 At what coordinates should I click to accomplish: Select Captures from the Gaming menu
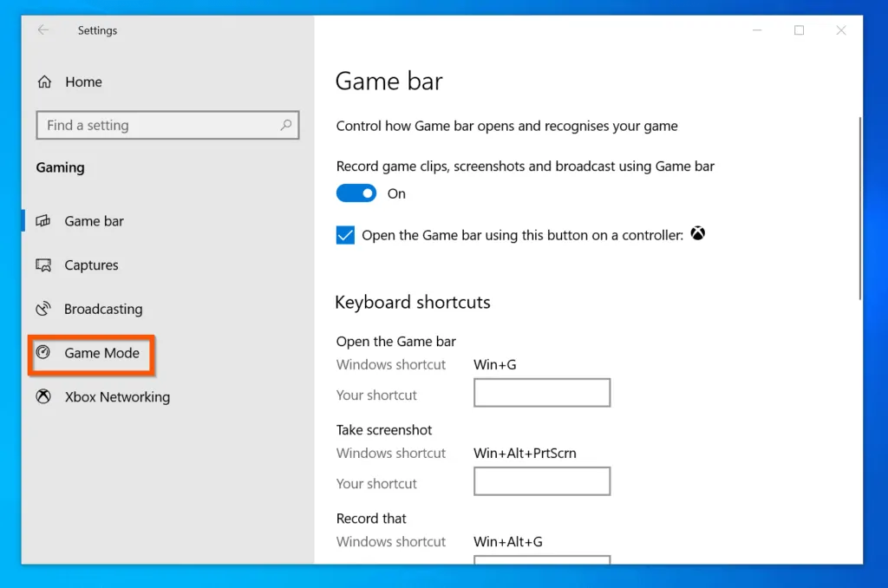pos(90,265)
